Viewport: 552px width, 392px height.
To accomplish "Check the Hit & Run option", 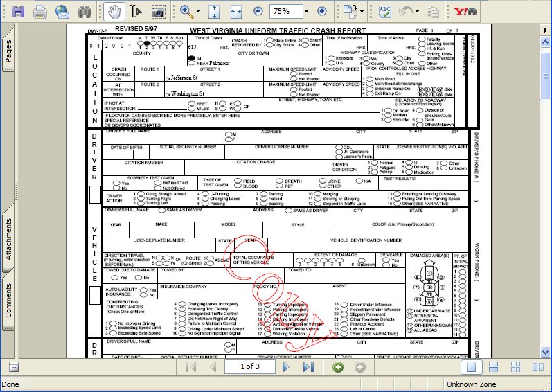I will 422,48.
